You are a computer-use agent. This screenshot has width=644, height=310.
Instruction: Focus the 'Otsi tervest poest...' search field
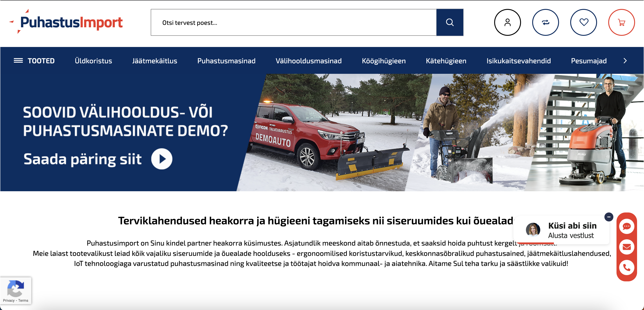[x=294, y=23]
